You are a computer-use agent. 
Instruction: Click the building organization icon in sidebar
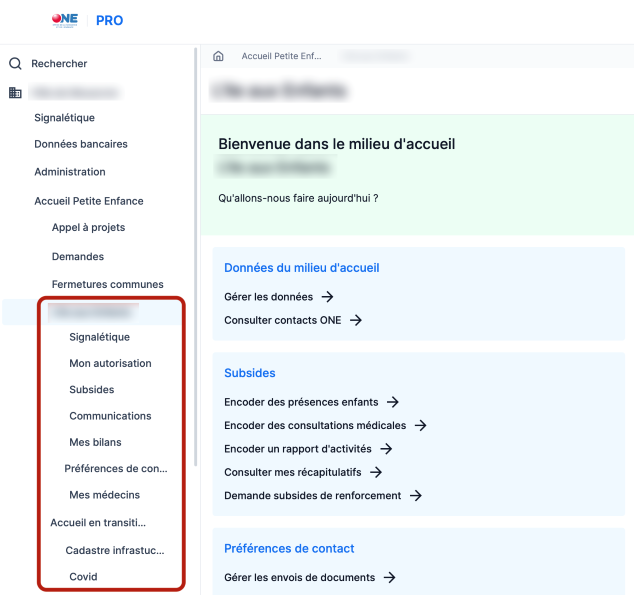coord(15,93)
